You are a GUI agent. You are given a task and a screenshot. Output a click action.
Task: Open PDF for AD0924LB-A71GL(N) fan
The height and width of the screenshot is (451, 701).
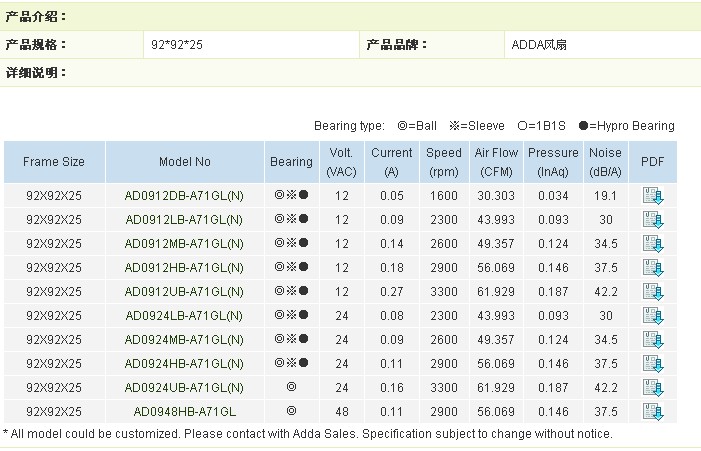tap(653, 316)
